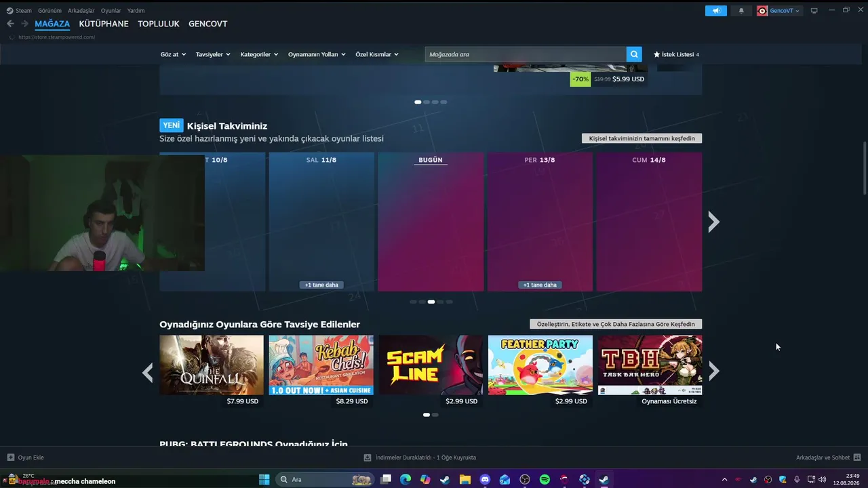Open the Yardım menu
Viewport: 868px width, 488px height.
(x=136, y=11)
